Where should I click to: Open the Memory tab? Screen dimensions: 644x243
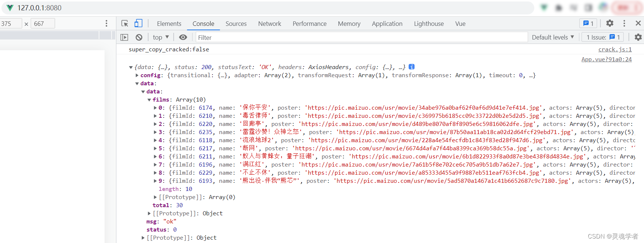coord(349,24)
